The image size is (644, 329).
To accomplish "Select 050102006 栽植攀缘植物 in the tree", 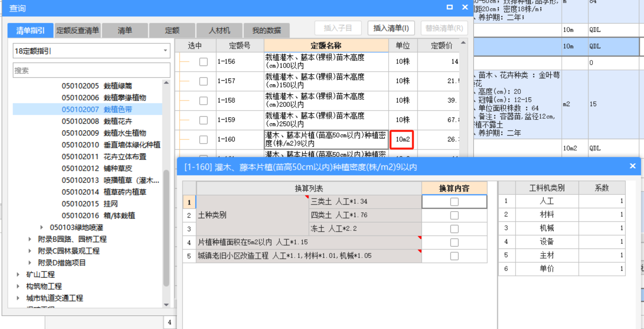I will (104, 97).
